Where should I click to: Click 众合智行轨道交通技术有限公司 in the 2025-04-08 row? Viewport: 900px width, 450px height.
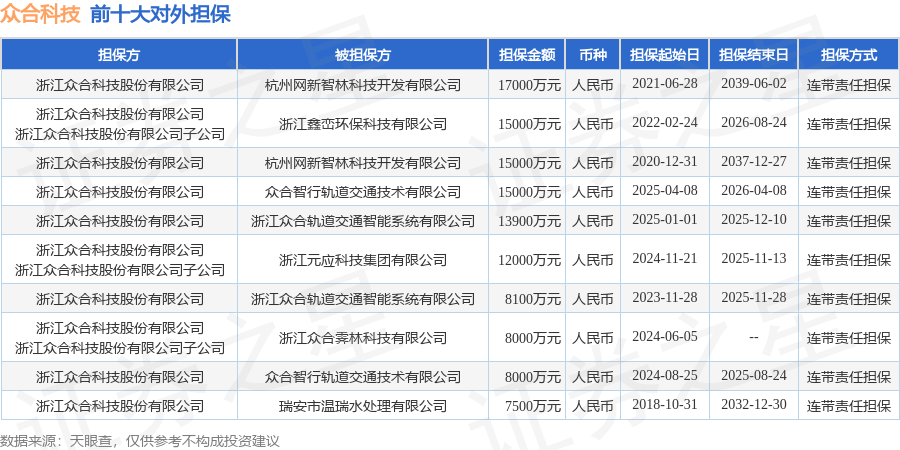click(363, 192)
